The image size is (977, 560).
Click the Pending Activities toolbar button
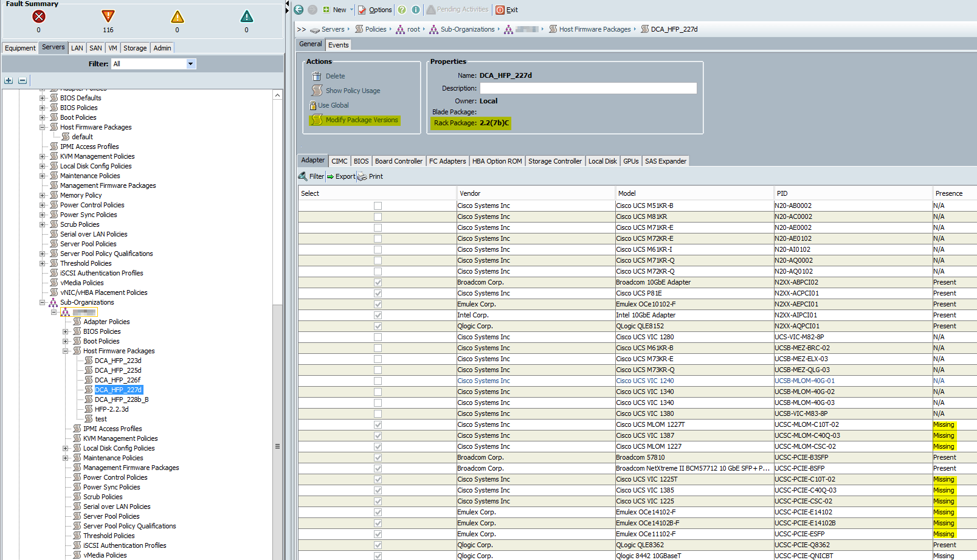457,10
